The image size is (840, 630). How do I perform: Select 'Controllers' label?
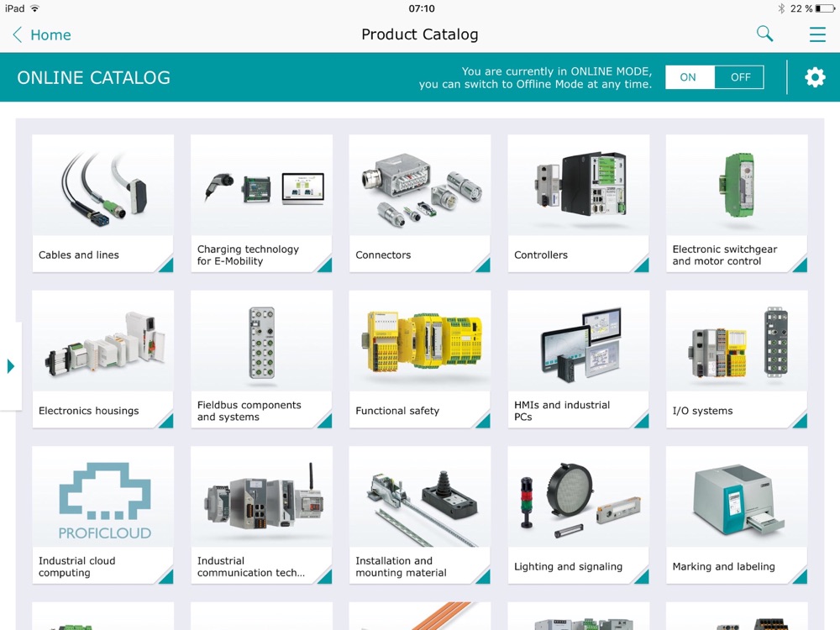tap(540, 255)
